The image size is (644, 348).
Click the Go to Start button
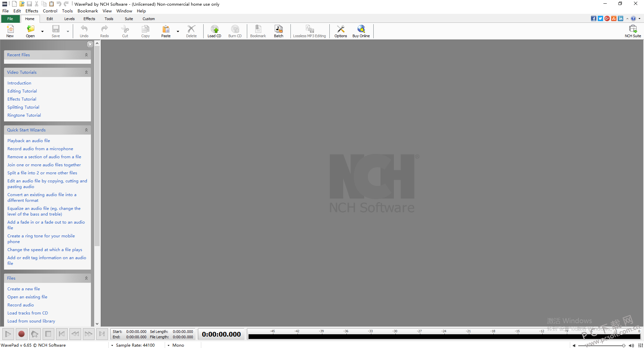pyautogui.click(x=62, y=334)
